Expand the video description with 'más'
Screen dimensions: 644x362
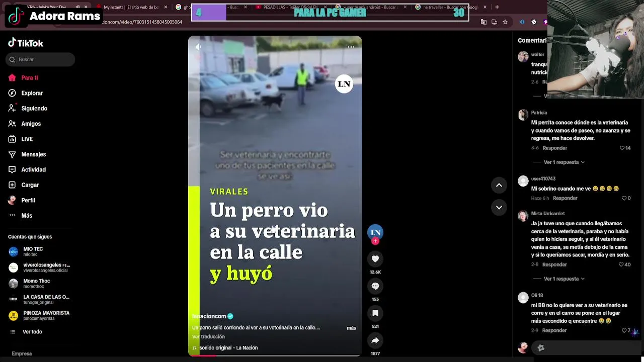[x=351, y=328]
